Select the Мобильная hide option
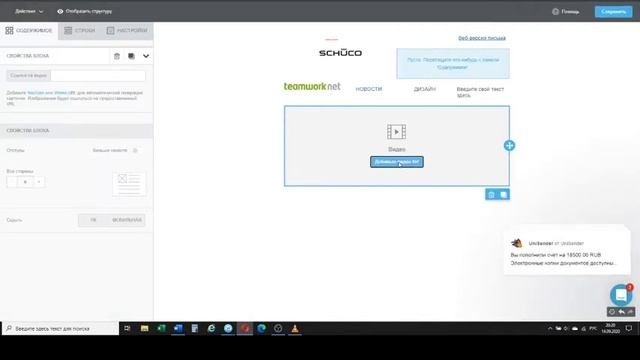The width and height of the screenshot is (640, 360). [127, 220]
